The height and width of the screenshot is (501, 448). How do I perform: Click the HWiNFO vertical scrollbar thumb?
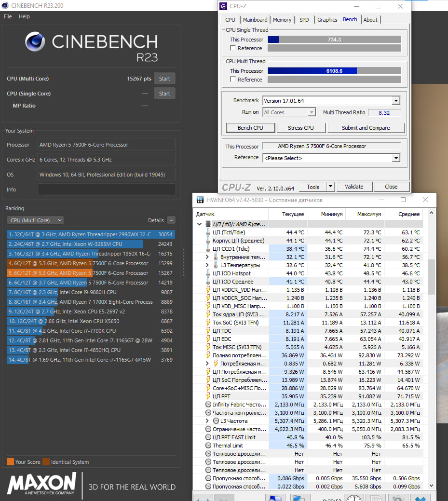point(431,277)
